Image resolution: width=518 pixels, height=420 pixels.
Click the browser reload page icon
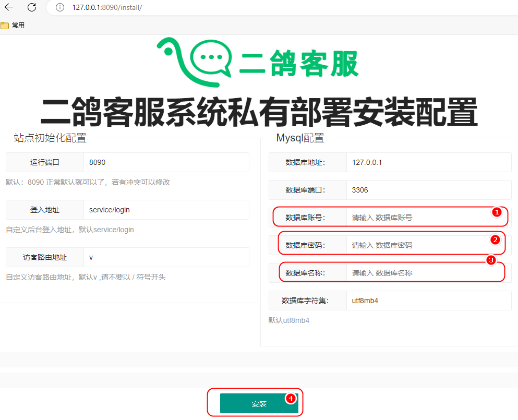tap(32, 7)
